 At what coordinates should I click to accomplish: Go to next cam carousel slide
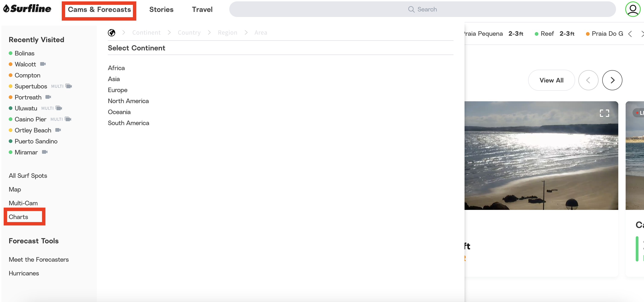(612, 80)
